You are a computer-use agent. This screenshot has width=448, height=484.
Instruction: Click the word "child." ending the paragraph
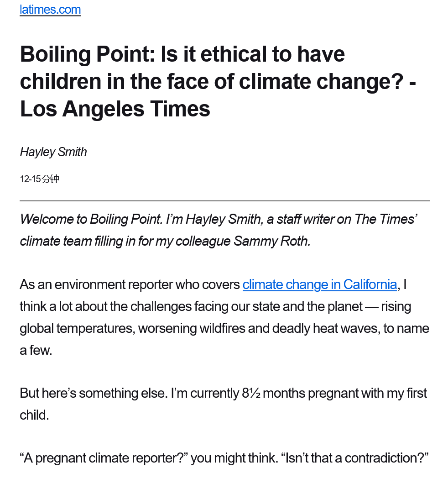click(x=34, y=415)
